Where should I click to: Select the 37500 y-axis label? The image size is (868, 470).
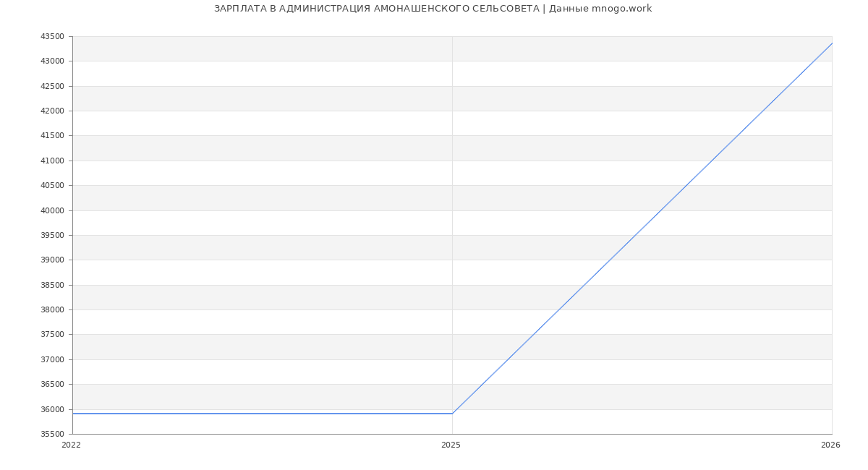[52, 335]
